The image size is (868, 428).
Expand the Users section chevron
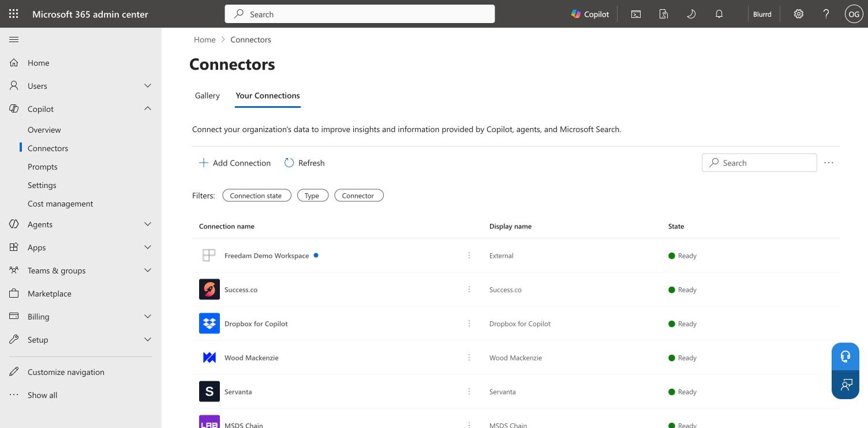click(x=148, y=85)
